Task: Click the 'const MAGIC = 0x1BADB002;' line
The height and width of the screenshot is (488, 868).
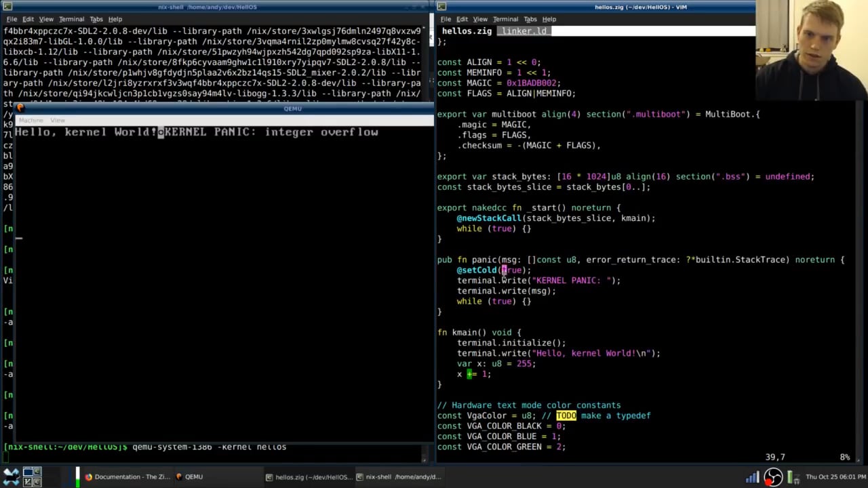Action: coord(499,83)
